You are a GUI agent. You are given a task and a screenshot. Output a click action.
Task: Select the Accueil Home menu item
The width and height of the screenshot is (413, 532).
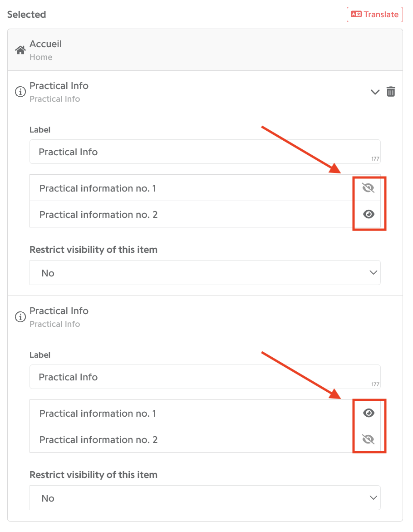[205, 50]
